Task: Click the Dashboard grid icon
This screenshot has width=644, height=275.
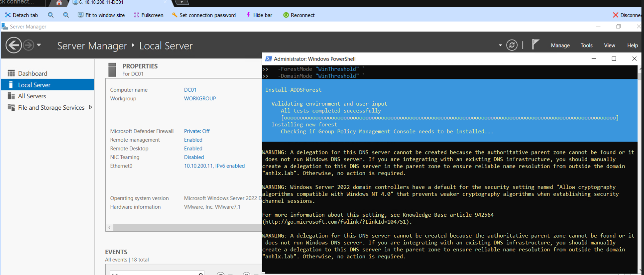Action: coord(11,73)
